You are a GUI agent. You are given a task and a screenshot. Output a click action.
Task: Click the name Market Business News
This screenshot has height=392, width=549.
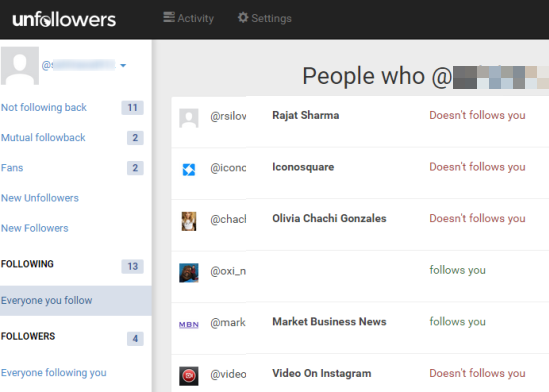click(x=329, y=322)
